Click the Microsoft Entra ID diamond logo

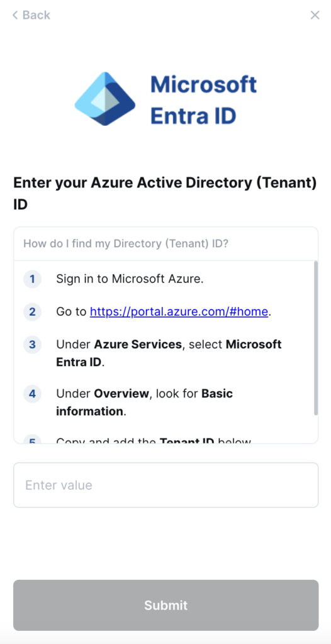[105, 99]
